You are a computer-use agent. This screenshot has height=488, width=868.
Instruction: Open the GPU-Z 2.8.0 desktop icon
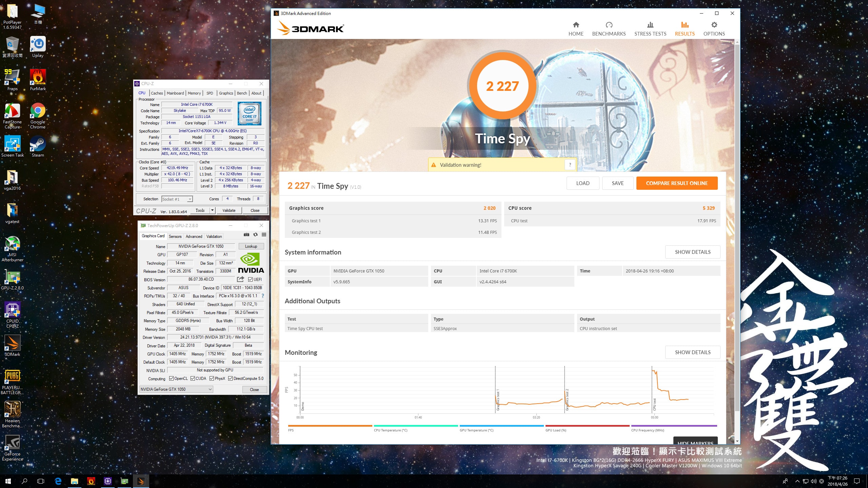pos(12,279)
